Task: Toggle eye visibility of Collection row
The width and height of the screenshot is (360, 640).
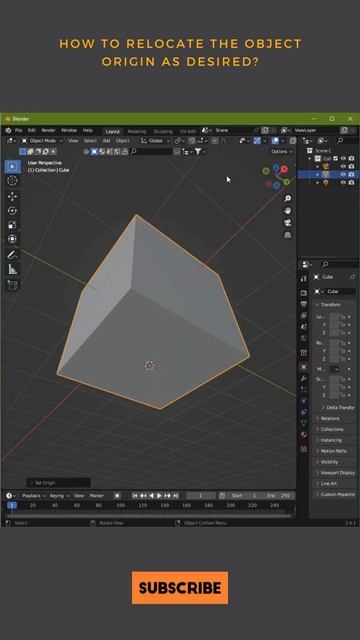Action: [343, 158]
